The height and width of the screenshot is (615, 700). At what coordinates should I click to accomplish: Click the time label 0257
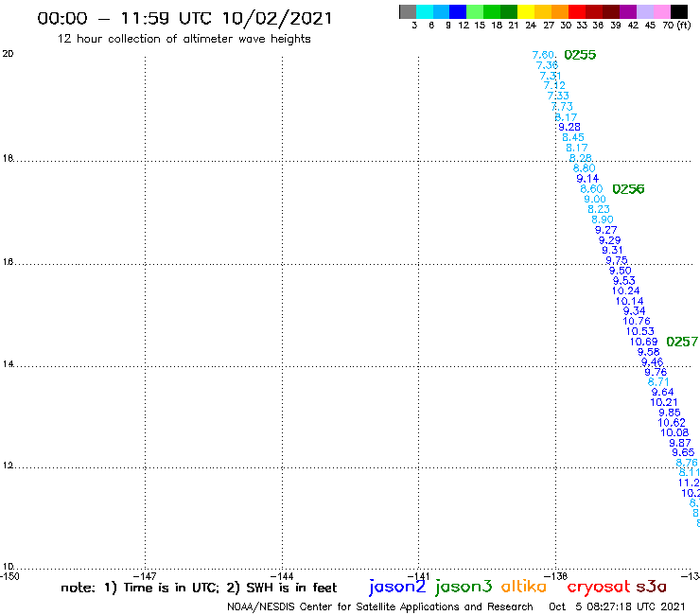point(682,342)
